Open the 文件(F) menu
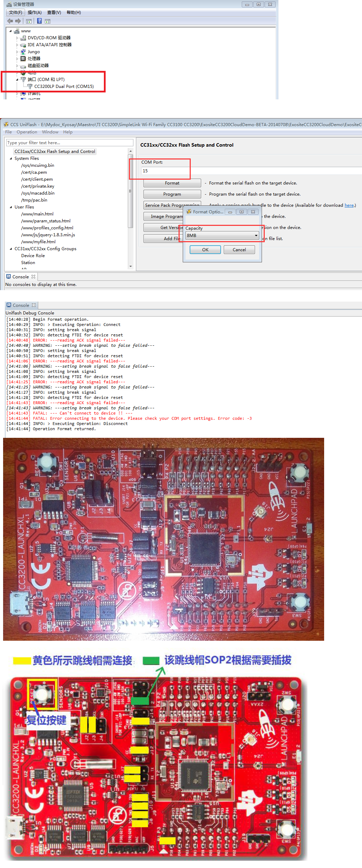 15,13
